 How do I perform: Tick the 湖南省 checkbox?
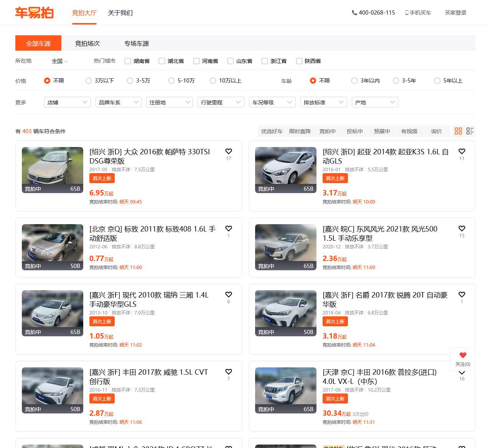coord(128,61)
